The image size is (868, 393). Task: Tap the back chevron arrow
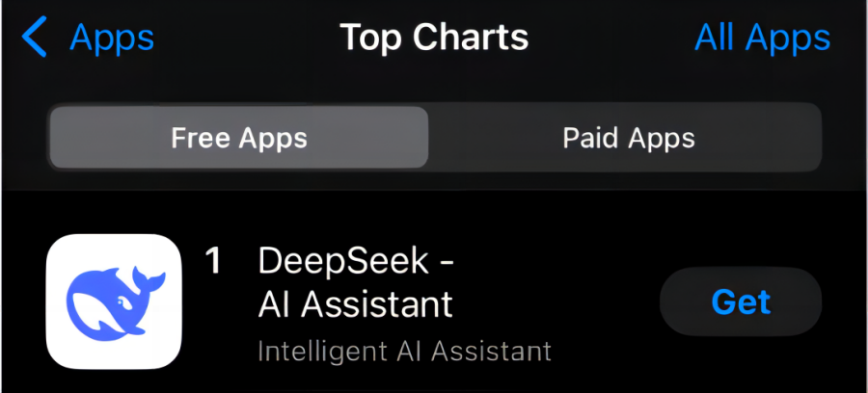(x=35, y=38)
